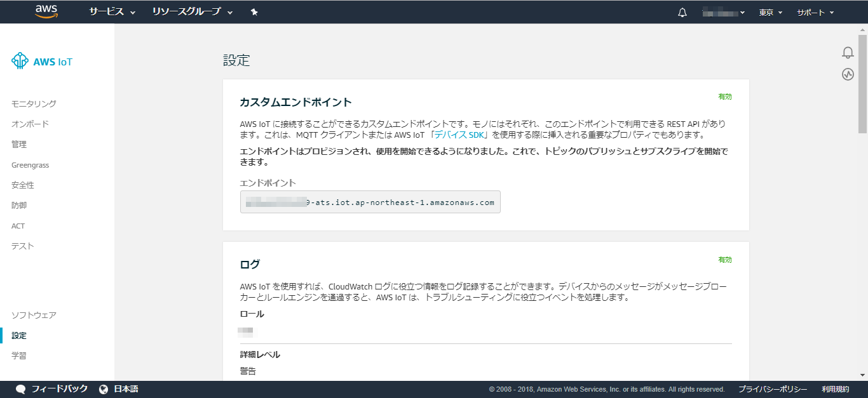The width and height of the screenshot is (868, 398).
Task: Click the pin shortcut icon in header
Action: (254, 12)
